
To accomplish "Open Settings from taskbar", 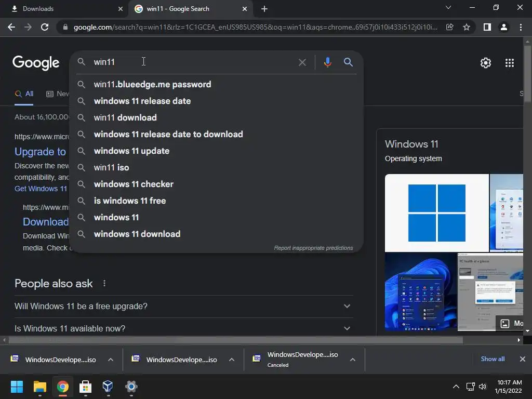I will [x=131, y=387].
